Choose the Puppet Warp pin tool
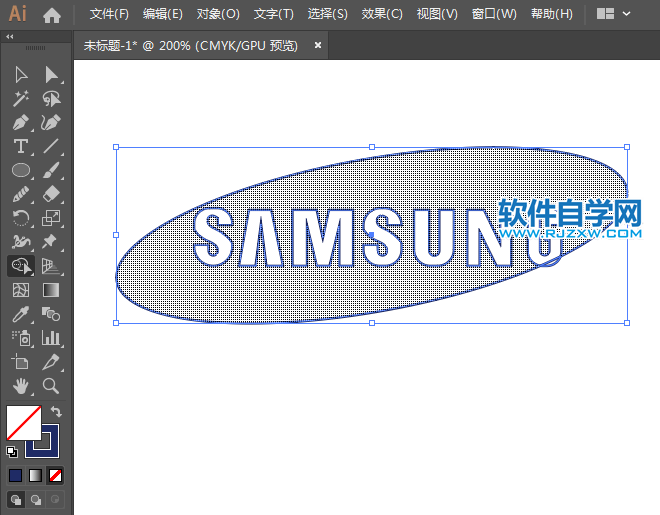The height and width of the screenshot is (515, 660). click(50, 242)
